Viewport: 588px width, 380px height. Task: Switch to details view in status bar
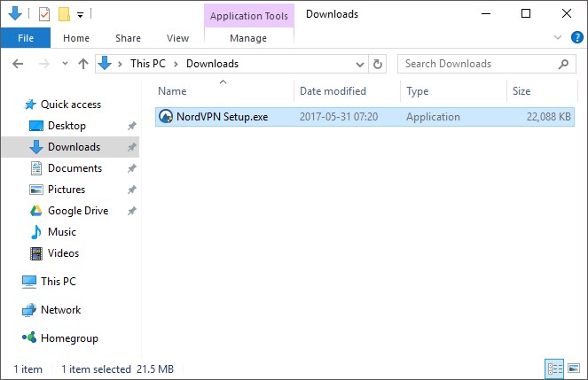[555, 368]
